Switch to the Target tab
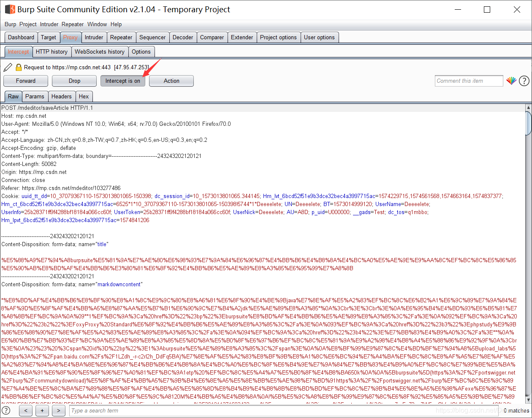This screenshot has height=418, width=532. pyautogui.click(x=49, y=37)
